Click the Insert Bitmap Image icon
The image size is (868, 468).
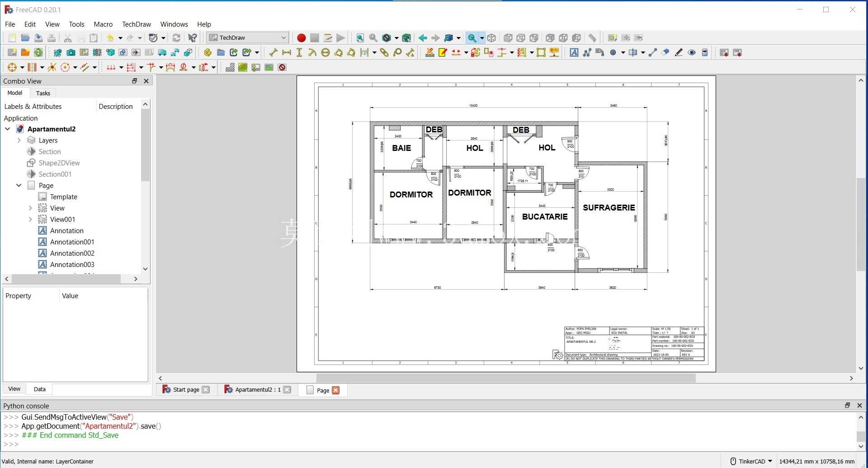tap(269, 68)
